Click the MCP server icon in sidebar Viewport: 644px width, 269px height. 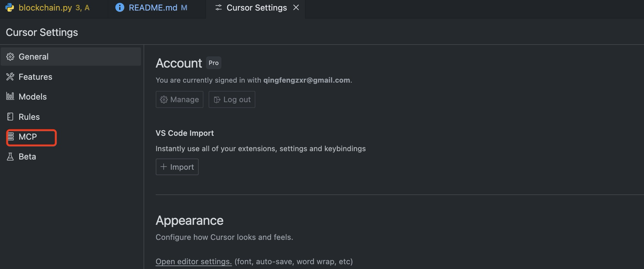pos(11,137)
